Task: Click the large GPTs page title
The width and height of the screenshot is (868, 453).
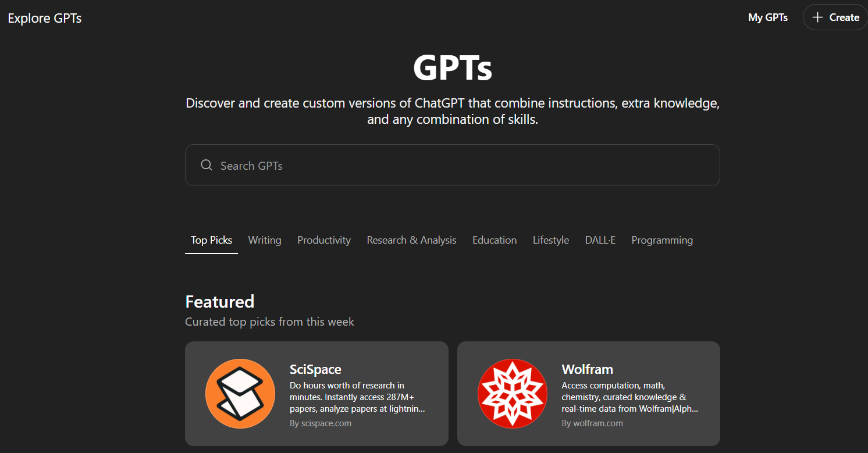Action: tap(453, 67)
